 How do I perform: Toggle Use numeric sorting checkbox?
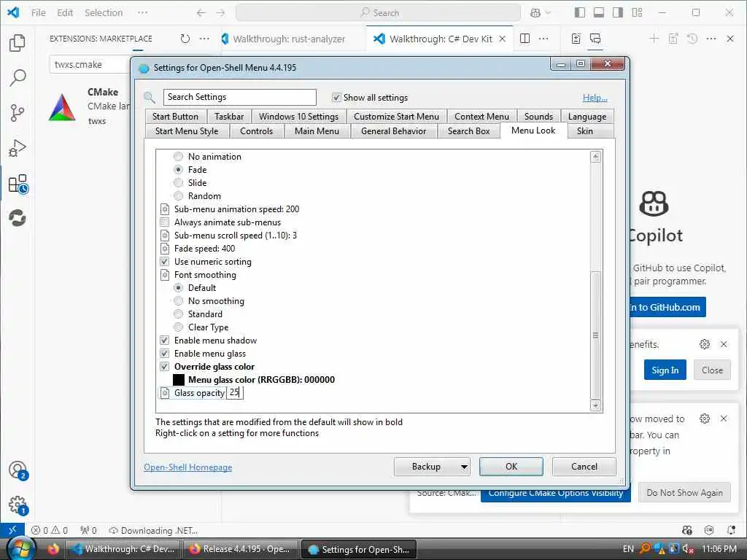165,262
